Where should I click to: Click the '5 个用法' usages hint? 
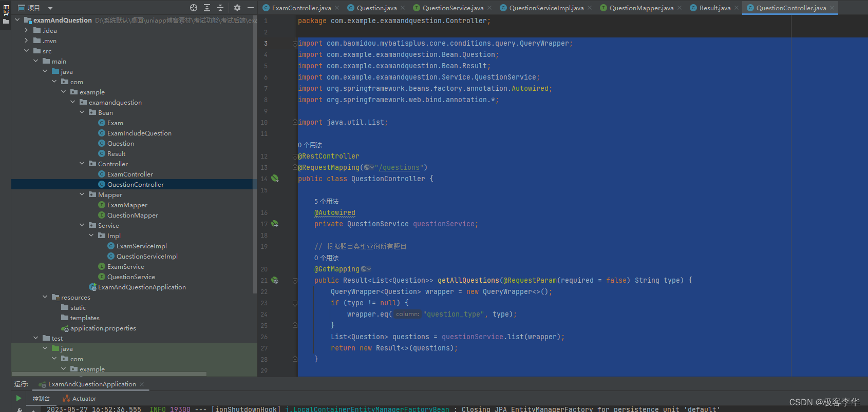coord(327,202)
